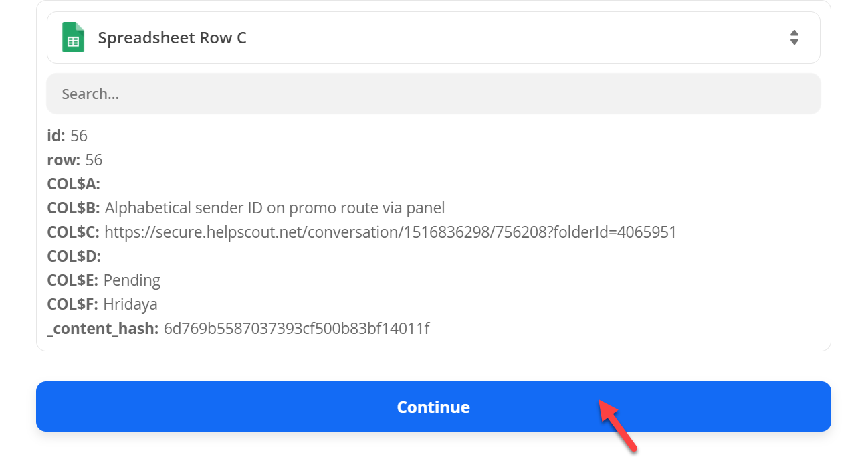Image resolution: width=868 pixels, height=457 pixels.
Task: Select the empty COL$D field
Action: (x=74, y=256)
